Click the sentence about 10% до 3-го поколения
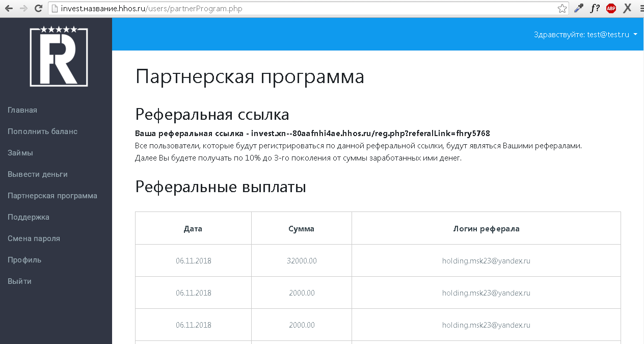This screenshot has width=644, height=344. coord(298,158)
